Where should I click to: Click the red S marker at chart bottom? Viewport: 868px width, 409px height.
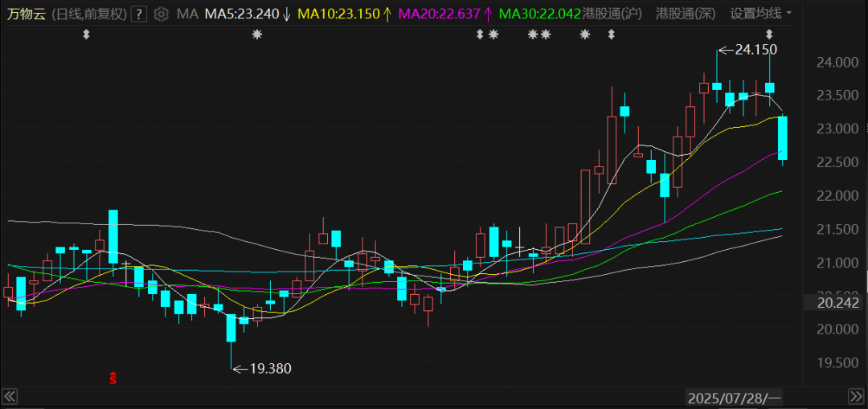click(113, 379)
